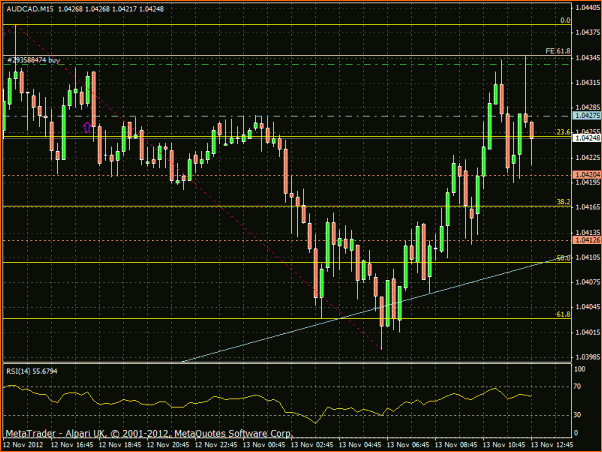Click the 1.04345 price axis value
This screenshot has width=602, height=452.
(587, 58)
